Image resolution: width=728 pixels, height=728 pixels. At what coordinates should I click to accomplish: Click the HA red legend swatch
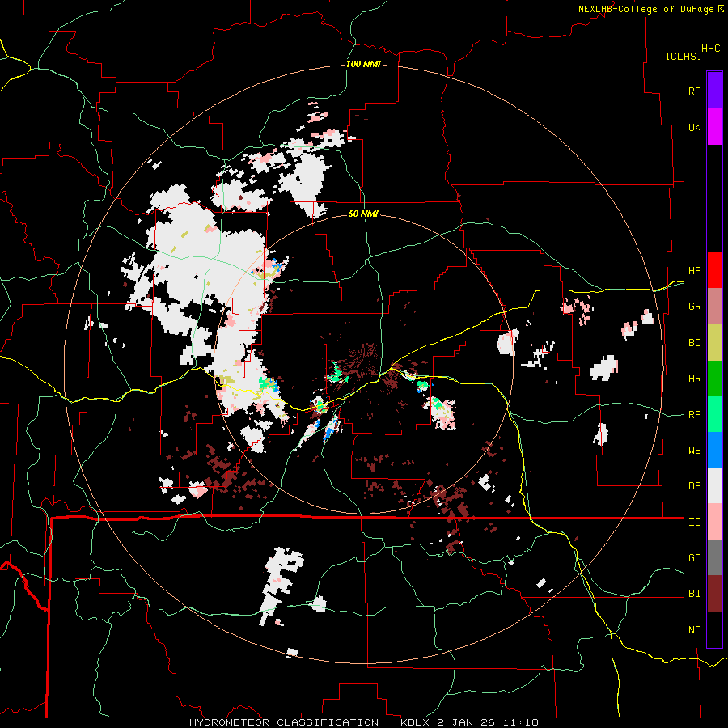[714, 270]
